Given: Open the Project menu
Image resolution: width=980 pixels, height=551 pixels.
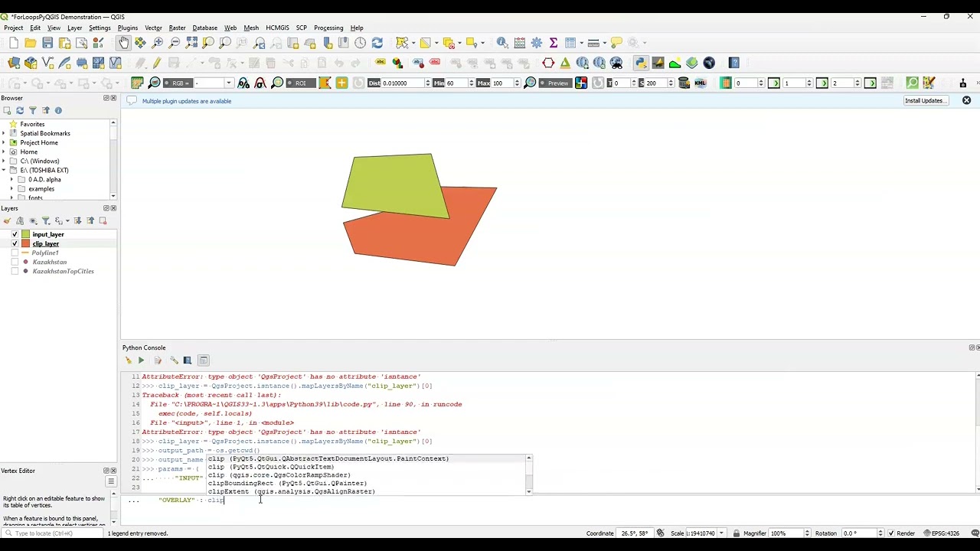Looking at the screenshot, I should [14, 28].
